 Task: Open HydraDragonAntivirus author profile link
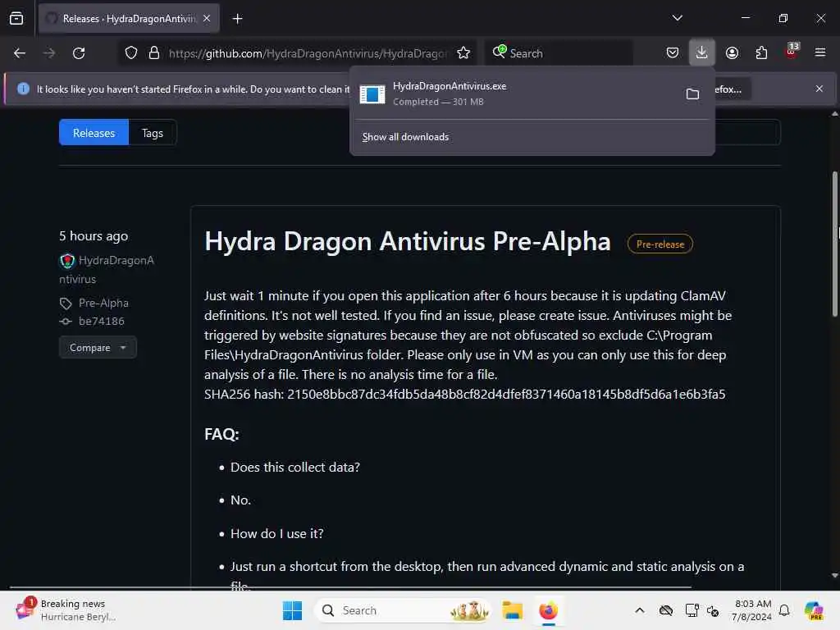pos(107,269)
